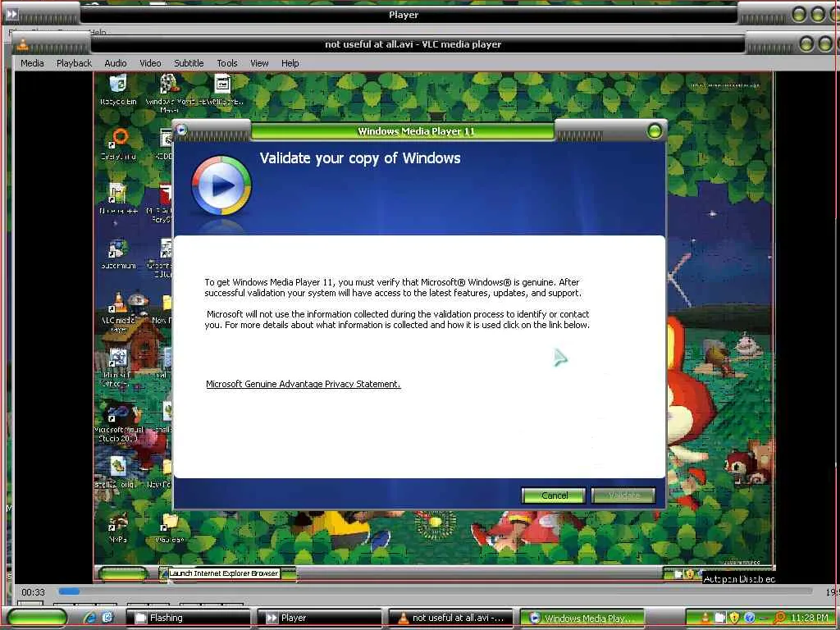Click the white document icon in the system tray
Viewport: 840px width, 630px height.
pos(720,617)
